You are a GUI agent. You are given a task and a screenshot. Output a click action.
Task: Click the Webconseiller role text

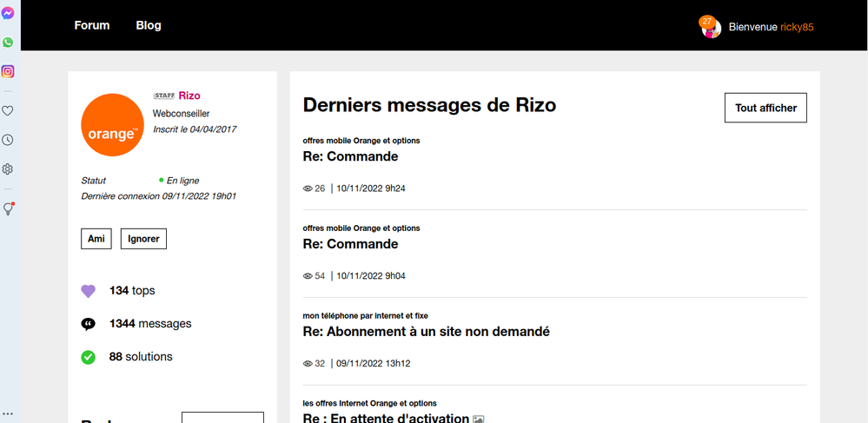tap(181, 114)
